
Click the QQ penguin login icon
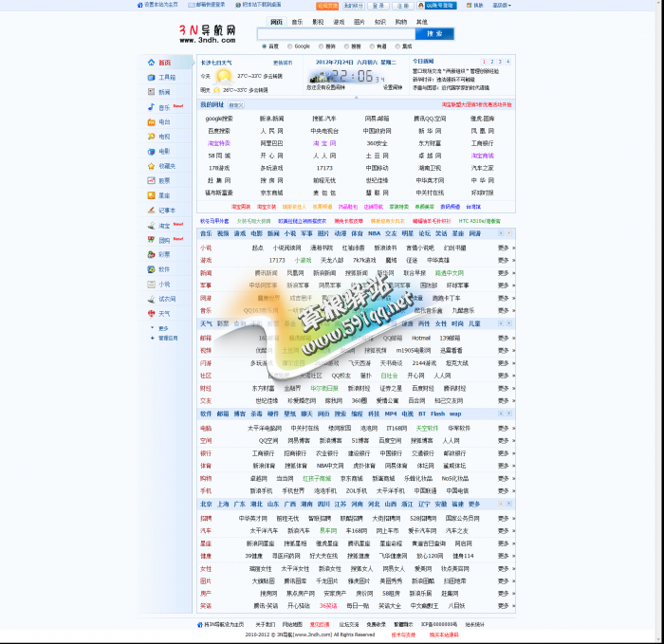(421, 6)
